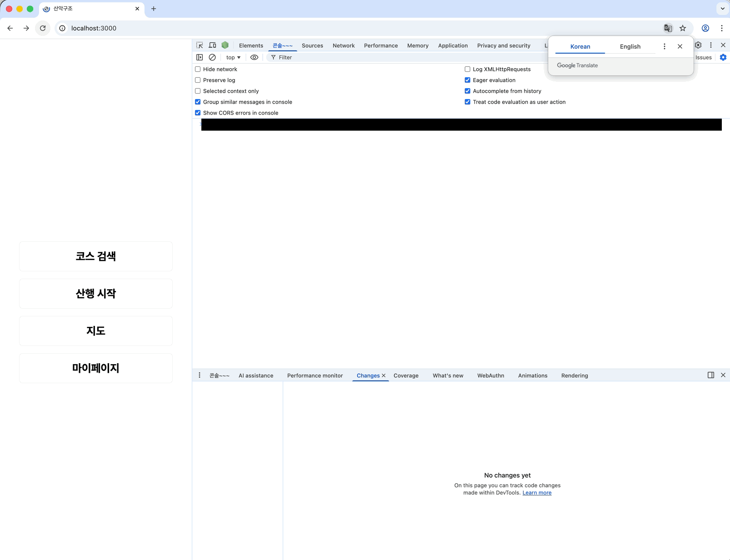
Task: Open the drawer more tools three-dot menu
Action: [x=200, y=375]
